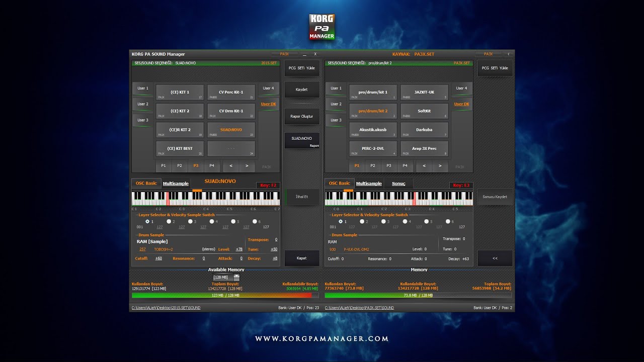644x362 pixels.
Task: Click the Decay value +8
Action: tap(275, 258)
